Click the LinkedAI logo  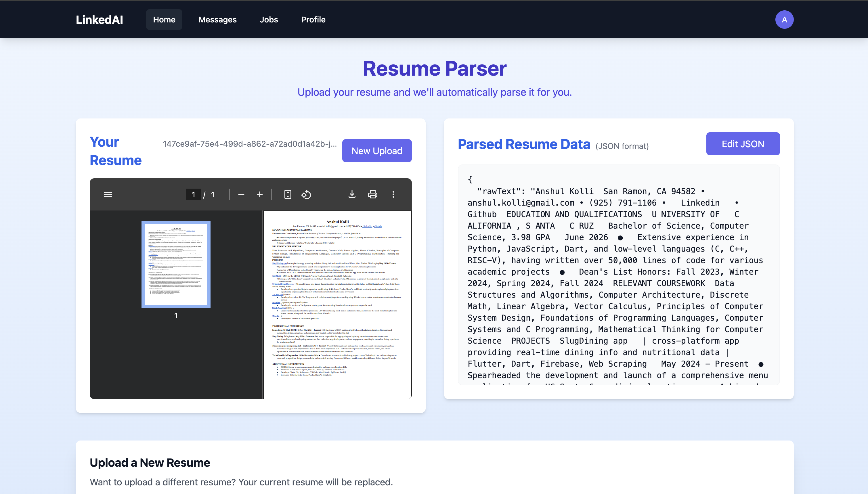pos(100,20)
